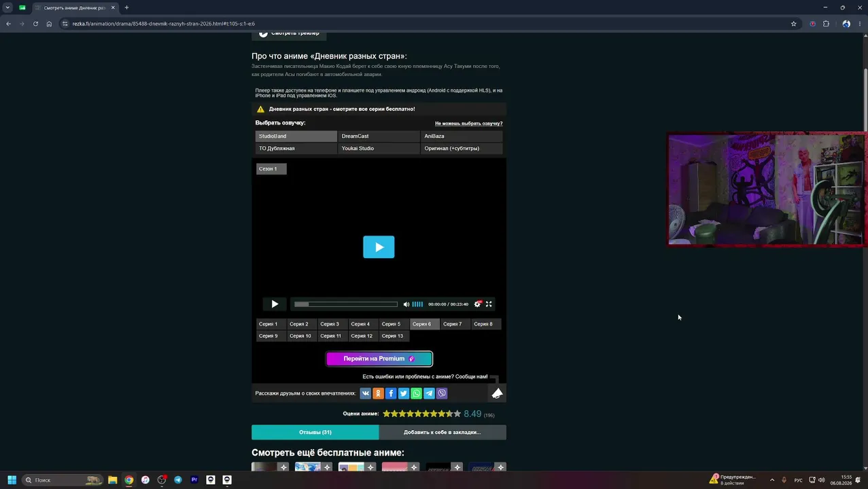Share via WhatsApp icon
The height and width of the screenshot is (489, 868).
[417, 393]
